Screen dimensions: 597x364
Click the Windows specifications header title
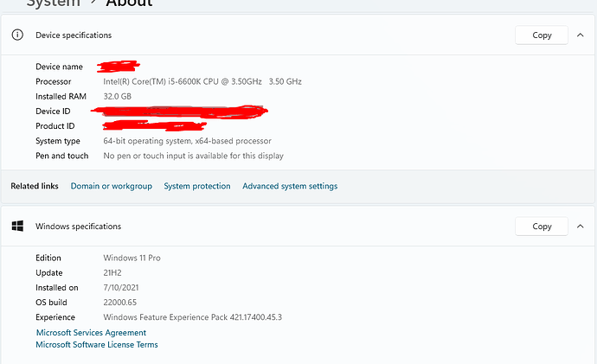(78, 227)
